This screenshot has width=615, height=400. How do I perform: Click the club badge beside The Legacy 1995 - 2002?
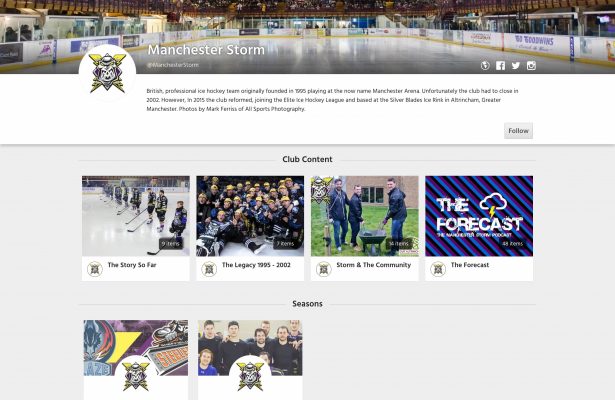209,269
